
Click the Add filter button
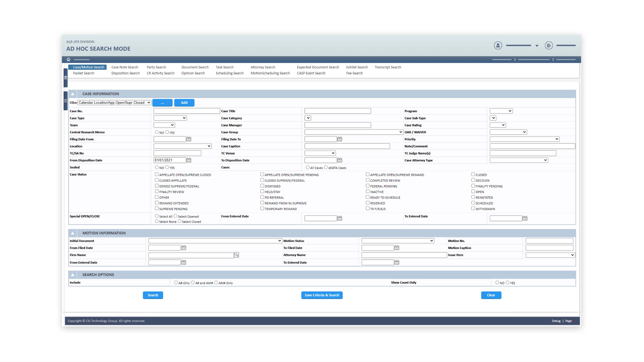click(x=184, y=103)
